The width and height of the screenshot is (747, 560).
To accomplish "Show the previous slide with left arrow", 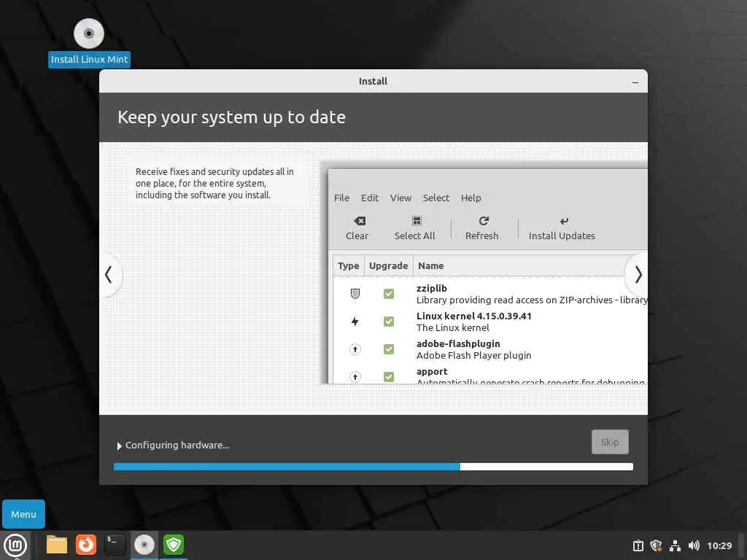I will tap(109, 275).
